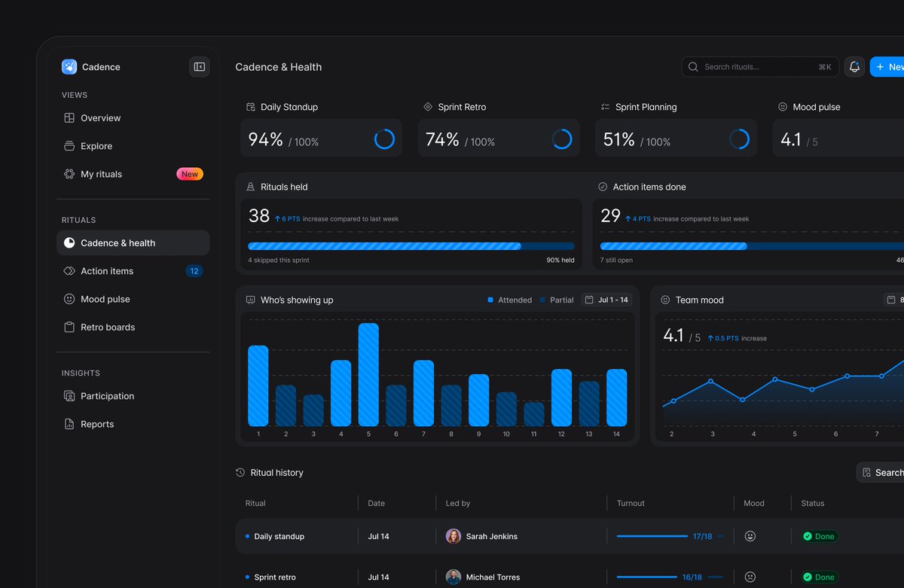Viewport: 904px width, 588px height.
Task: Click the Cadence app logo icon
Action: coord(69,67)
